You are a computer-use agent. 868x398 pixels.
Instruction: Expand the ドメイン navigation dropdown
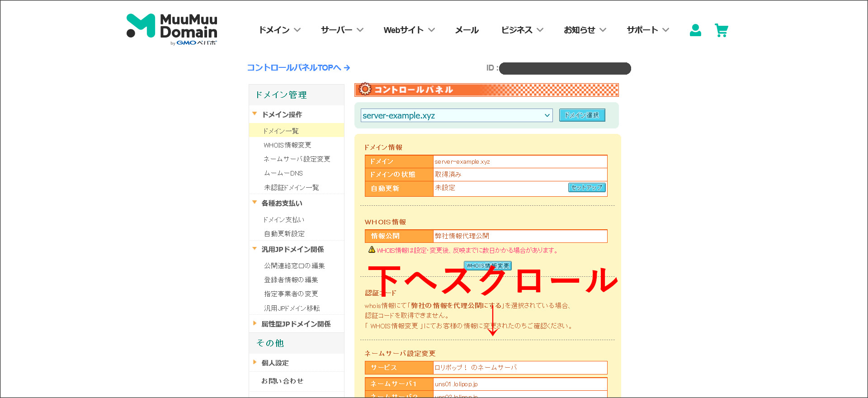tap(279, 30)
